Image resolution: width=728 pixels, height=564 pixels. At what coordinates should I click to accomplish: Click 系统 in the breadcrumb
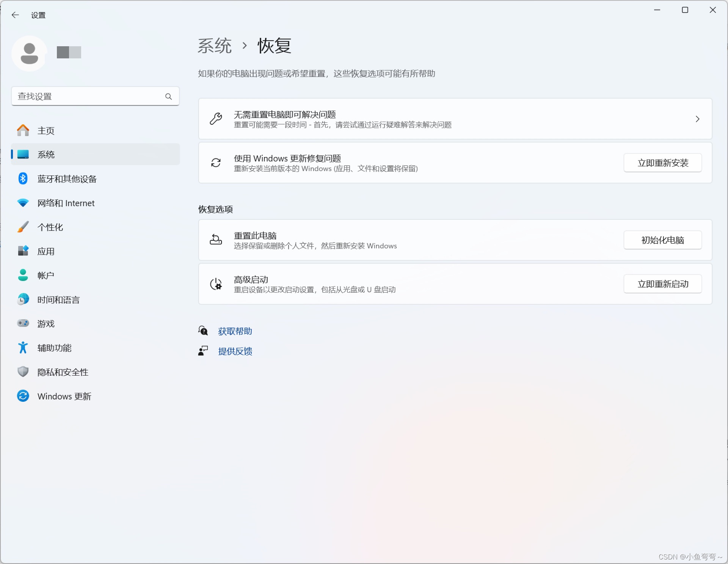tap(215, 46)
